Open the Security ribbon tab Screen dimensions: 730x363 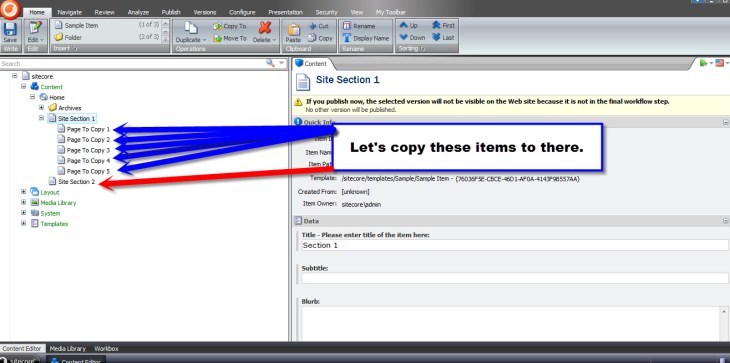(x=326, y=13)
